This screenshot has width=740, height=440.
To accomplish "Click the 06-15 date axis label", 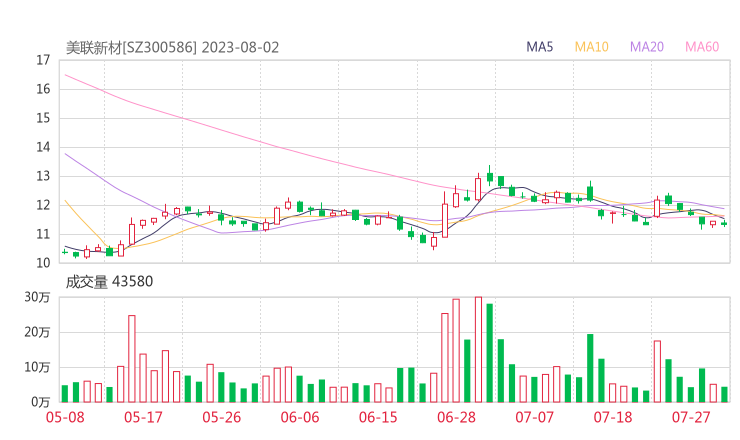I will point(378,417).
